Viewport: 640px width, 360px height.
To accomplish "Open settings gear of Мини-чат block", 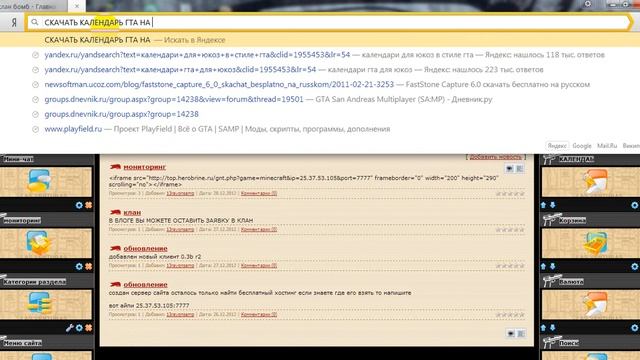I will point(79,205).
